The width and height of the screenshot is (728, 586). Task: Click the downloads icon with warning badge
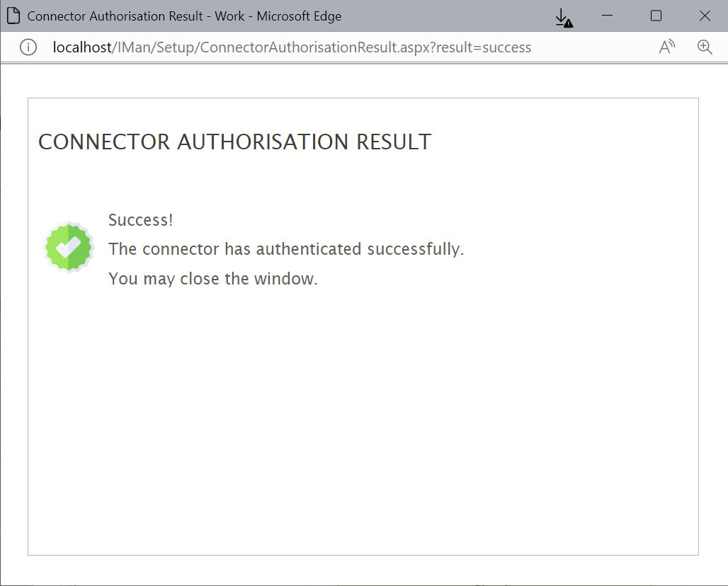[564, 17]
